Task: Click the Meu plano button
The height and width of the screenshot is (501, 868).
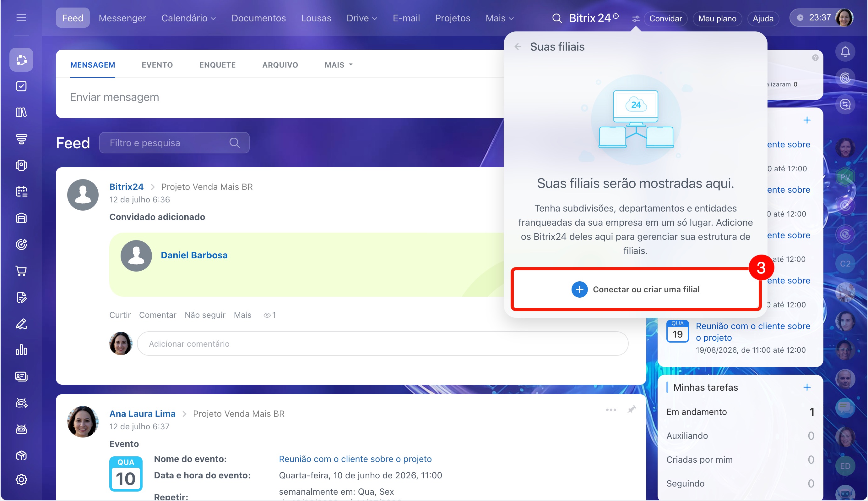Action: pos(717,19)
